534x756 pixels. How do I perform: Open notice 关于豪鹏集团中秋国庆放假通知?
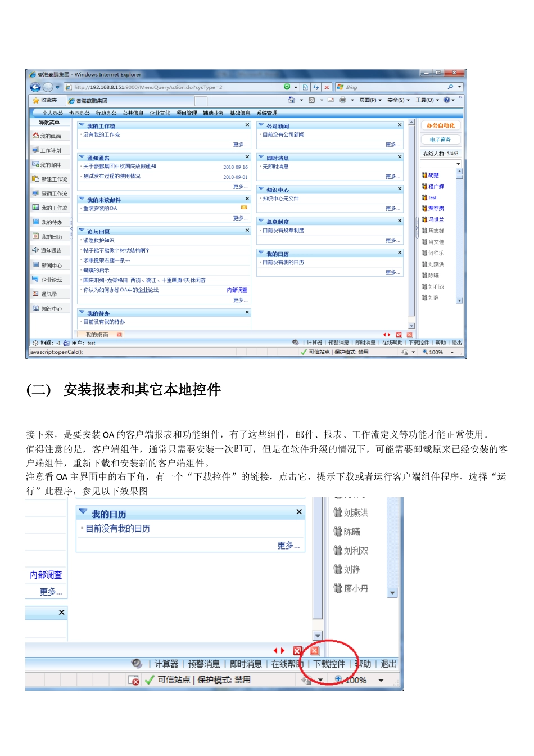[x=120, y=166]
